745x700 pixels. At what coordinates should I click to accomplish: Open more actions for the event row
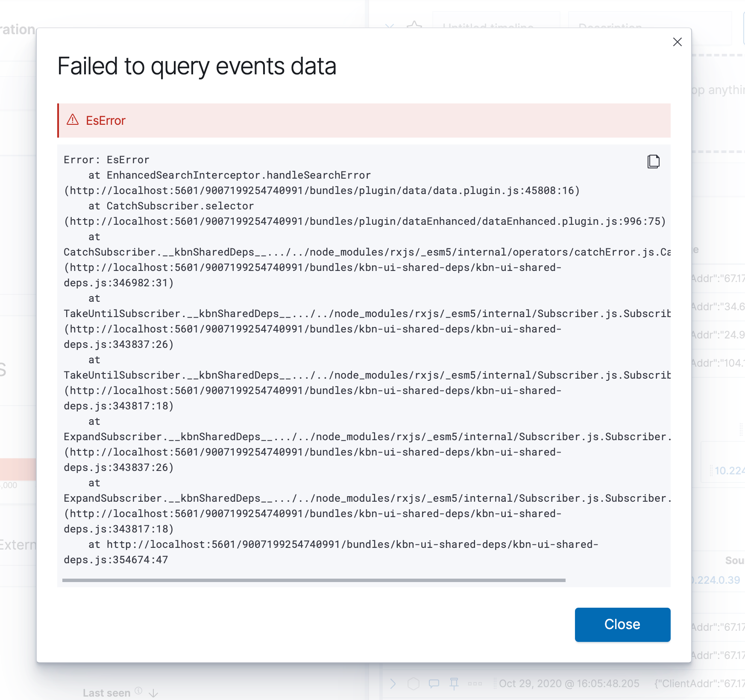[x=474, y=683]
